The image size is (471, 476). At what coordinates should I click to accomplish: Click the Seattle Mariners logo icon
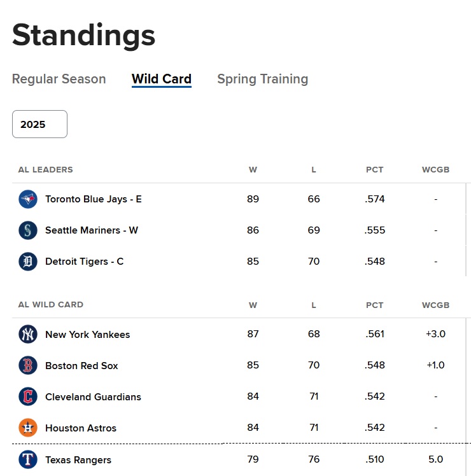click(28, 230)
